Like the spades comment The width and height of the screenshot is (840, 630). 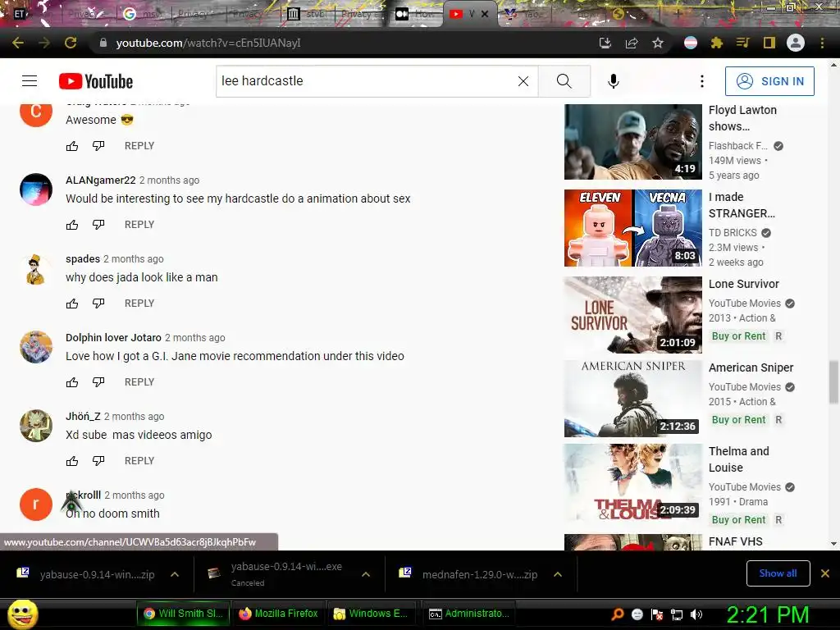coord(72,304)
